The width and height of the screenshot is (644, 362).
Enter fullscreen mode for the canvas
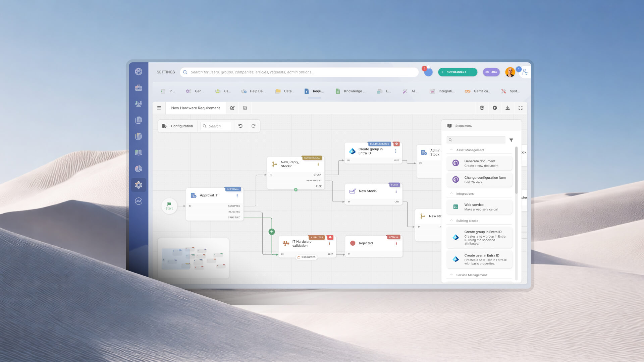point(521,108)
